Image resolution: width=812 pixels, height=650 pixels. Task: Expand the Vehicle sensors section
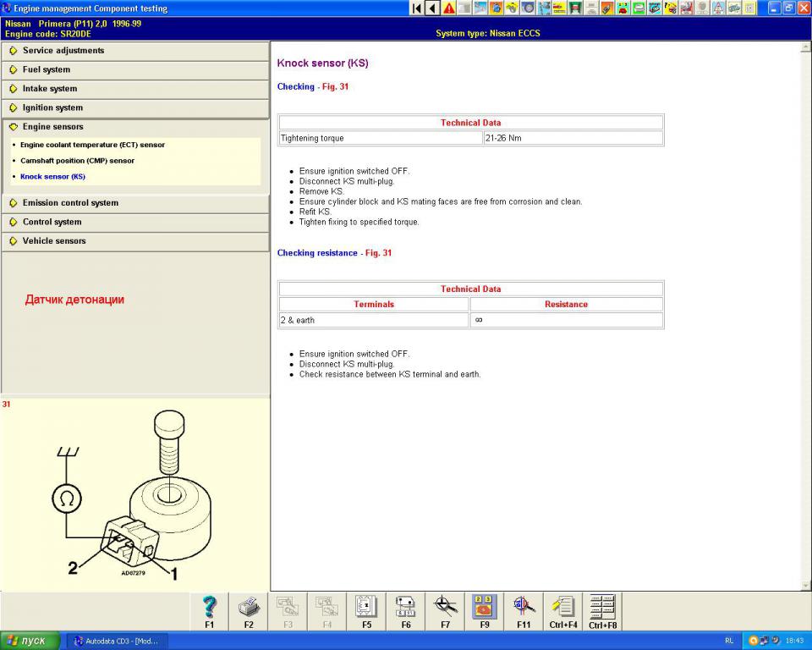coord(135,241)
